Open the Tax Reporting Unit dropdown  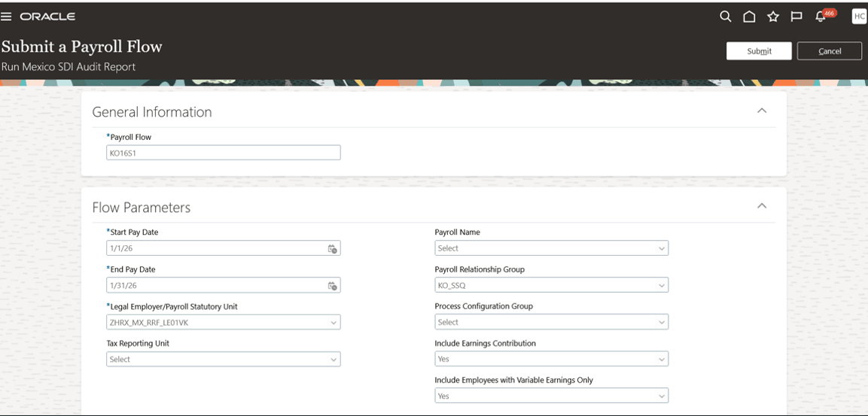pyautogui.click(x=223, y=359)
